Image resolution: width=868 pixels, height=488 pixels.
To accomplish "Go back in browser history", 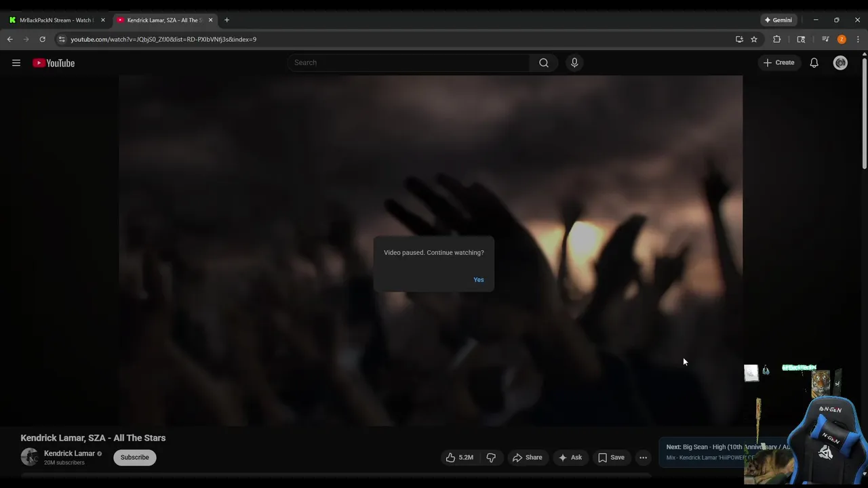I will 9,39.
